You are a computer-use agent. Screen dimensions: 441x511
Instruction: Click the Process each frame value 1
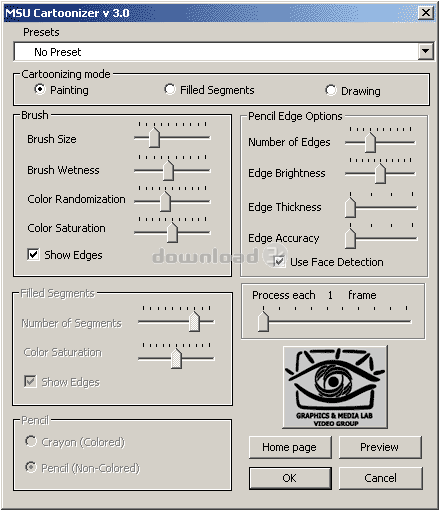pos(330,295)
